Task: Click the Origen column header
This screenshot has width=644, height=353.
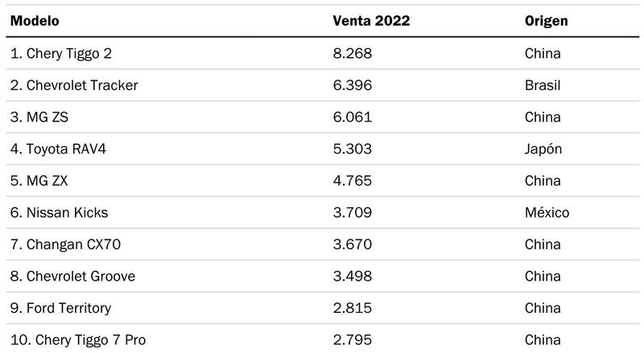Action: click(546, 21)
